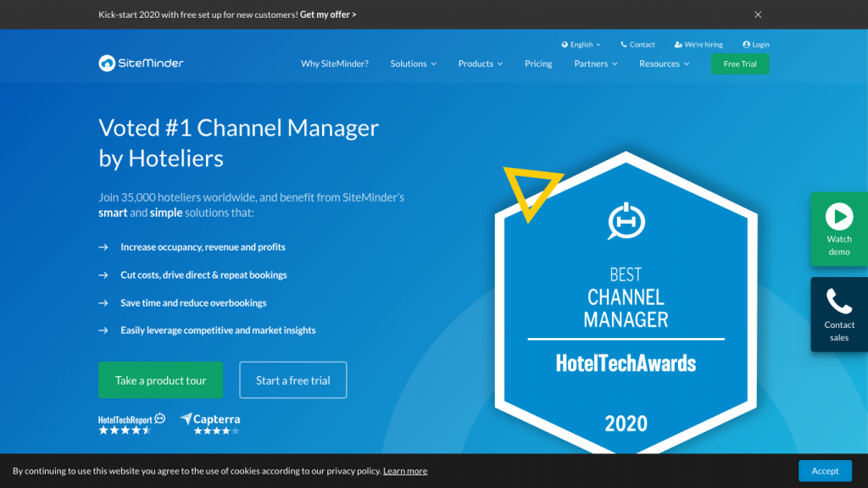Open the English language dropdown
This screenshot has height=488, width=868.
click(581, 45)
